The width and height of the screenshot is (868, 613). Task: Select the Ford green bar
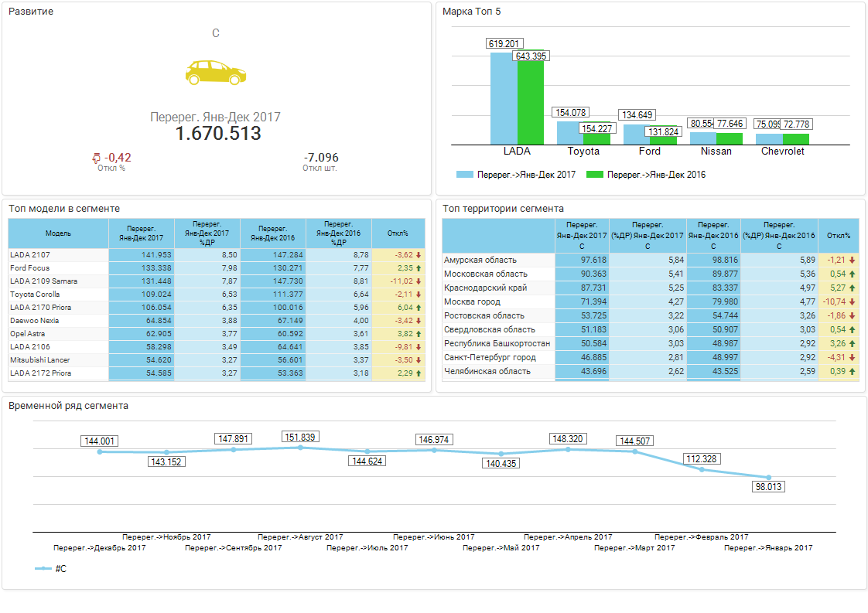pos(663,135)
